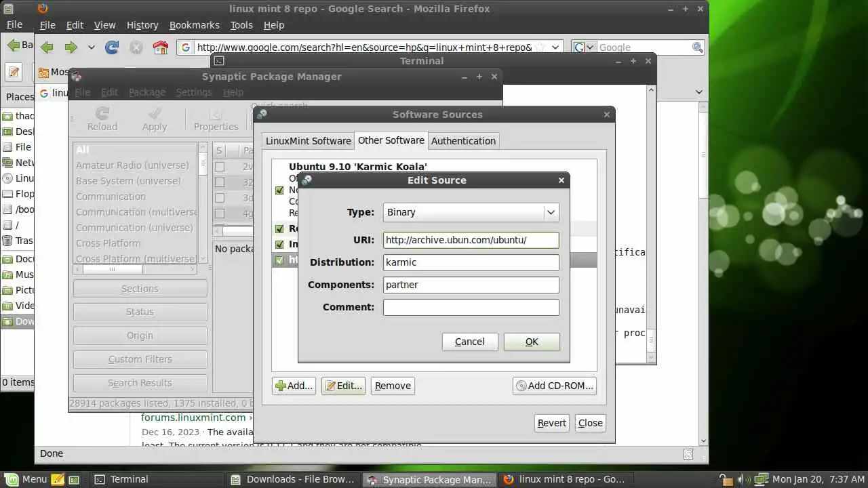This screenshot has width=868, height=488.
Task: Open search engine selector dropdown in Firefox
Action: pyautogui.click(x=584, y=47)
